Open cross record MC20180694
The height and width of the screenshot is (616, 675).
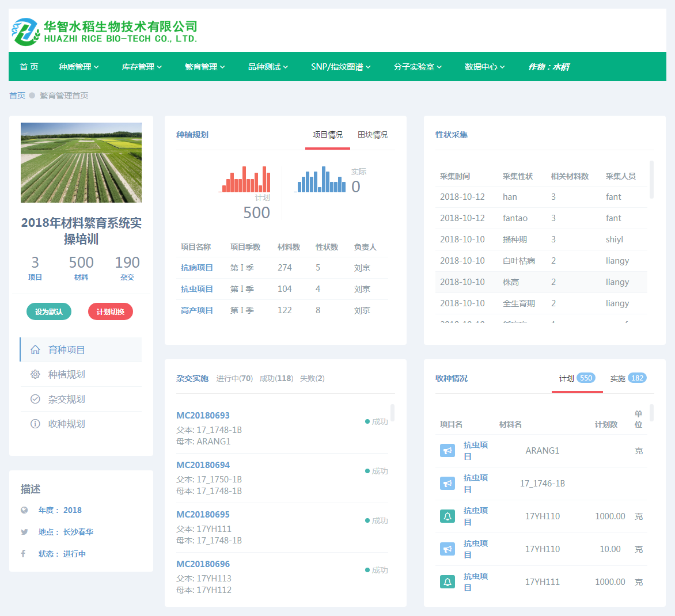pos(203,465)
